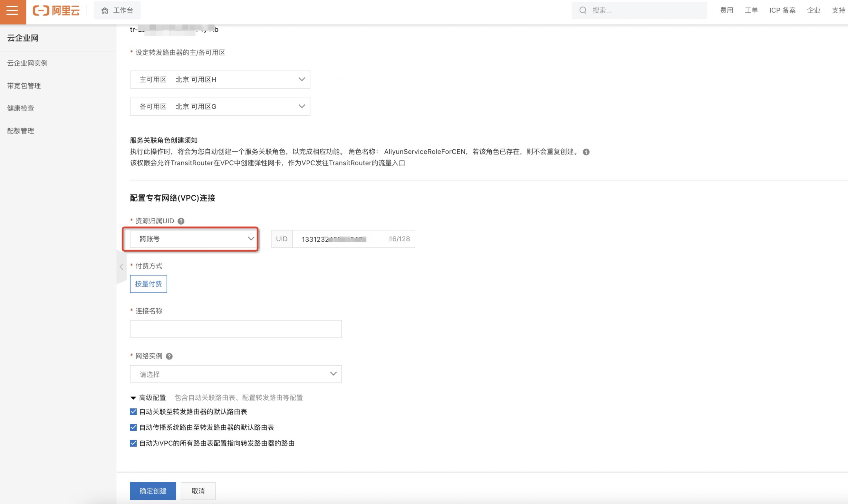The image size is (848, 504).
Task: Open the 网络实例 selection dropdown
Action: pos(236,374)
